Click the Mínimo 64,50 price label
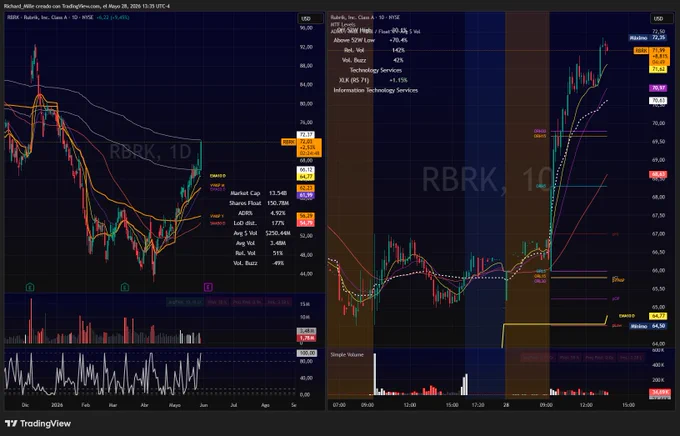 point(649,326)
